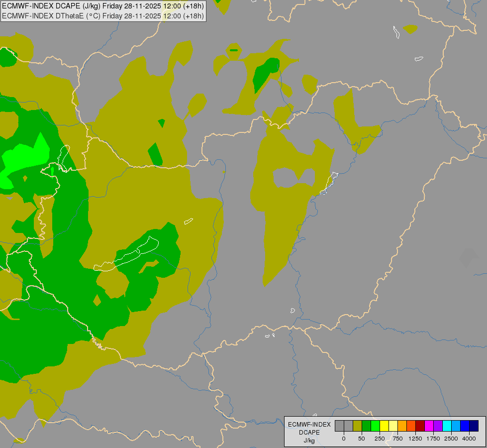Select the olive swatch in the DCAPE legend
The image size is (487, 448).
pos(358,426)
